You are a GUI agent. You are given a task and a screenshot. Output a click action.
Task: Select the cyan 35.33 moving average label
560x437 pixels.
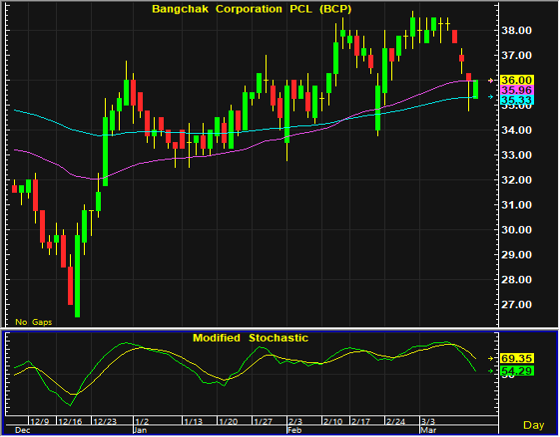click(x=516, y=100)
